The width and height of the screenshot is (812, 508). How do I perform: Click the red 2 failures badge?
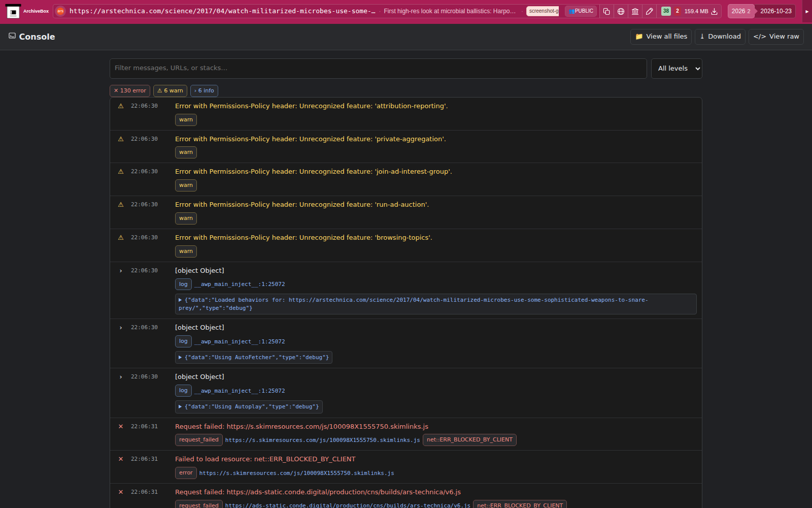pyautogui.click(x=677, y=11)
